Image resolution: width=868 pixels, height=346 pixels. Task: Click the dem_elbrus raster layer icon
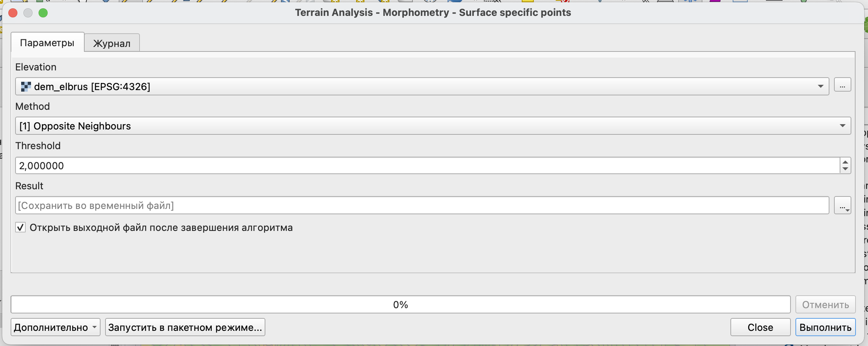click(26, 87)
